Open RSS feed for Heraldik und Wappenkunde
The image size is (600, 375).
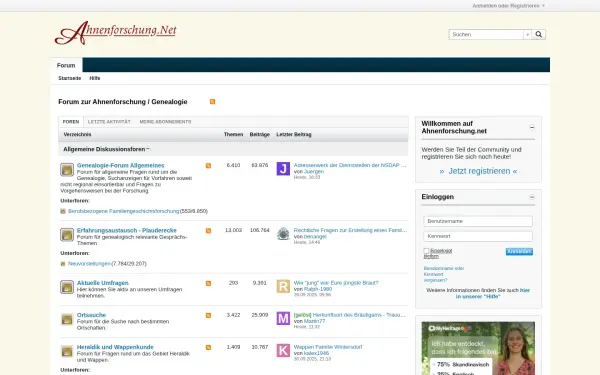point(208,347)
